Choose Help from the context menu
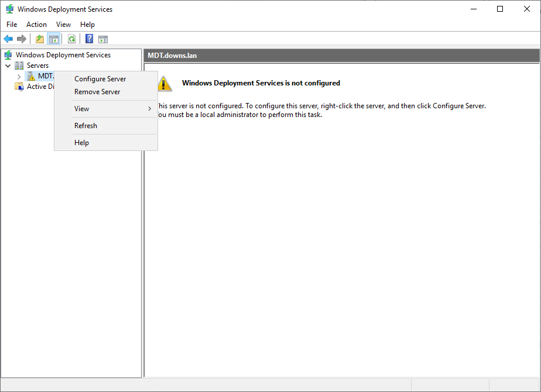 click(81, 143)
